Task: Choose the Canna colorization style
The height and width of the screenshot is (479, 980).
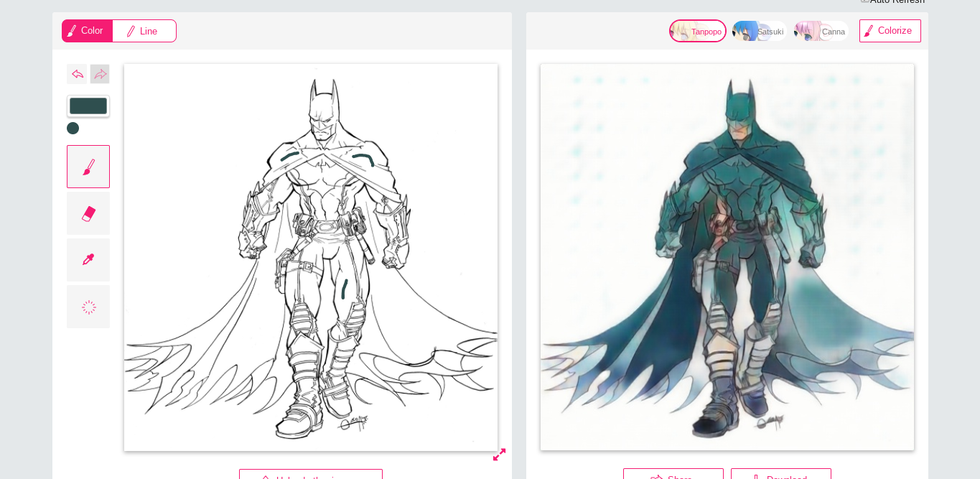Action: coord(821,31)
